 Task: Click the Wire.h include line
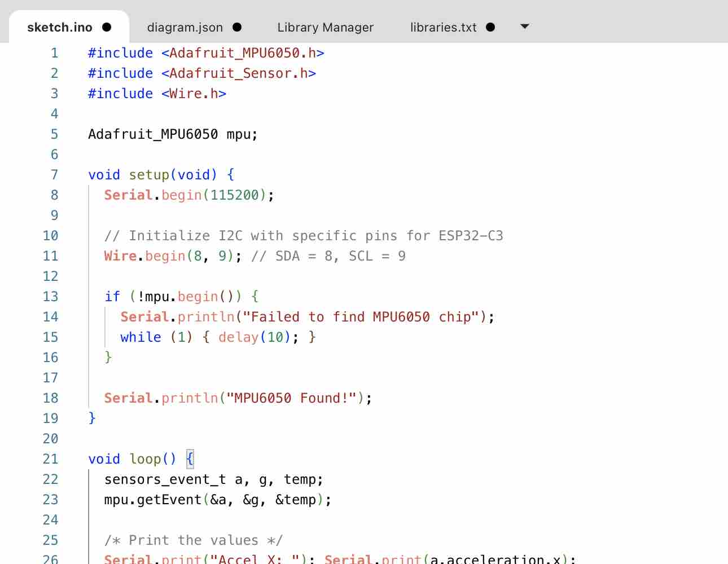[x=157, y=94]
